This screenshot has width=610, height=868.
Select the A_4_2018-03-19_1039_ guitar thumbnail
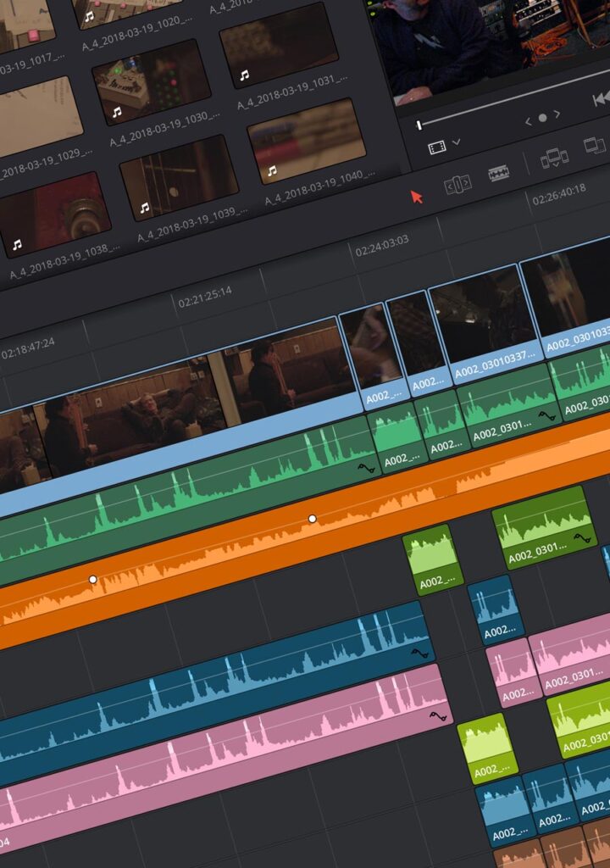[178, 176]
